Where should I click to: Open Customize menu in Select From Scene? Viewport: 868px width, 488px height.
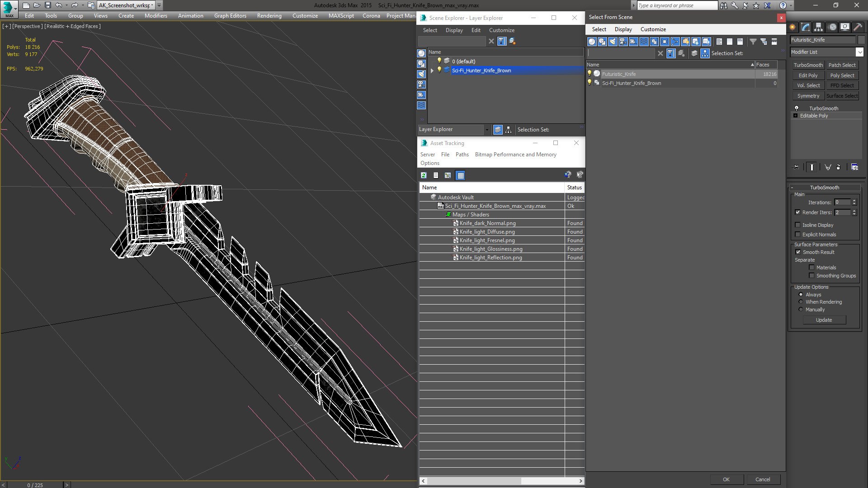(x=653, y=29)
